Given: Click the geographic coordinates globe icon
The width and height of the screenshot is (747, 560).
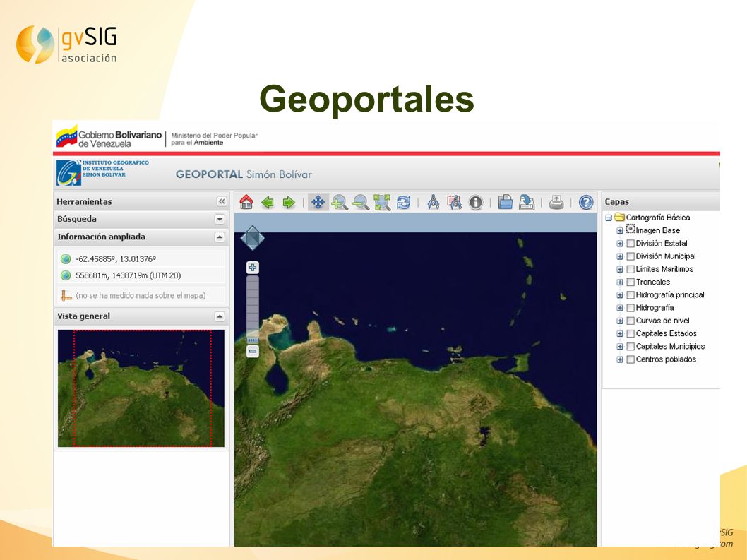Looking at the screenshot, I should (x=66, y=259).
